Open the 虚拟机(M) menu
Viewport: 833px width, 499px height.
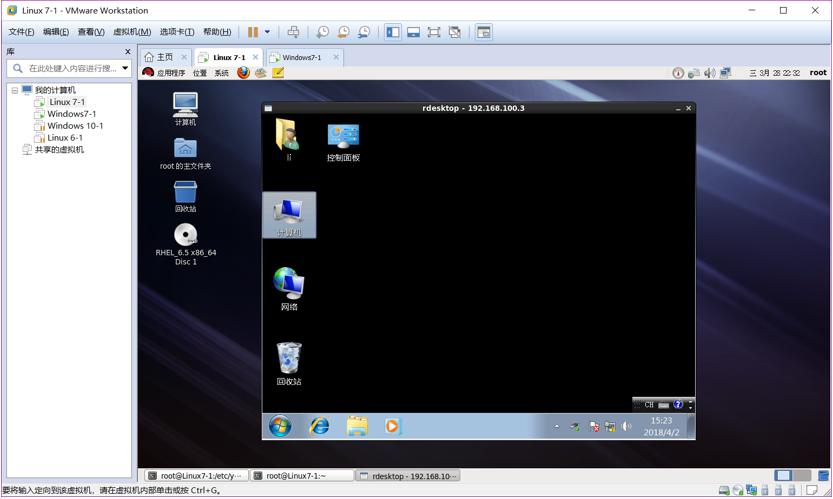click(x=132, y=32)
